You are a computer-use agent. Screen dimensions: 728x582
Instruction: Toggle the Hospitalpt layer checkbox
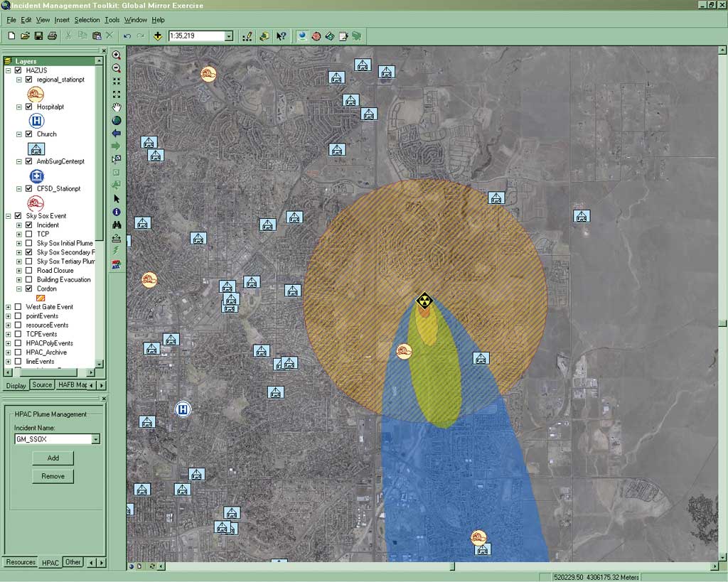(28, 107)
